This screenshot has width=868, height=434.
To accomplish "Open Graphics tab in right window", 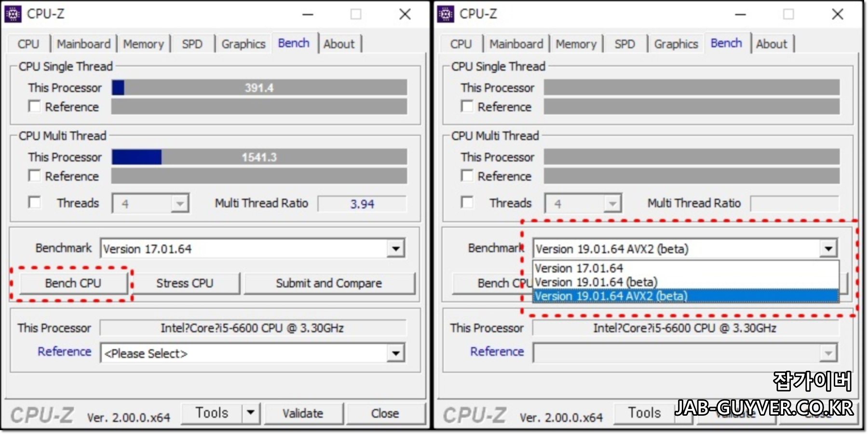I will pos(676,44).
